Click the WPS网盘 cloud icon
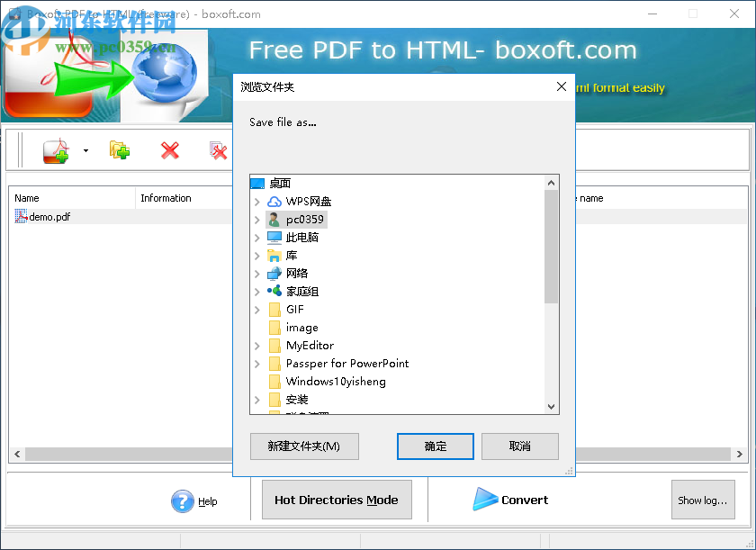This screenshot has height=550, width=756. tap(273, 201)
